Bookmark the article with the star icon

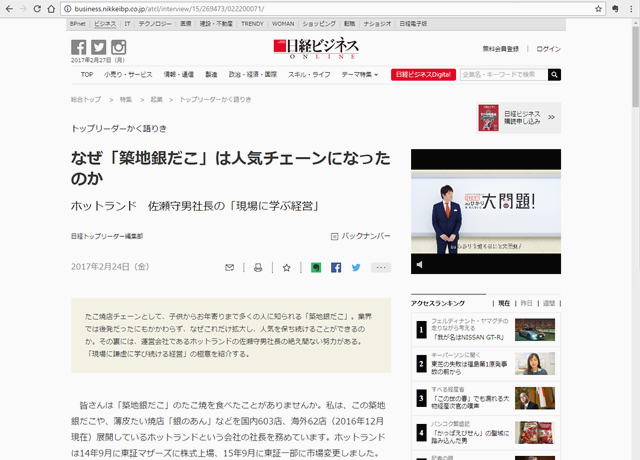(286, 267)
